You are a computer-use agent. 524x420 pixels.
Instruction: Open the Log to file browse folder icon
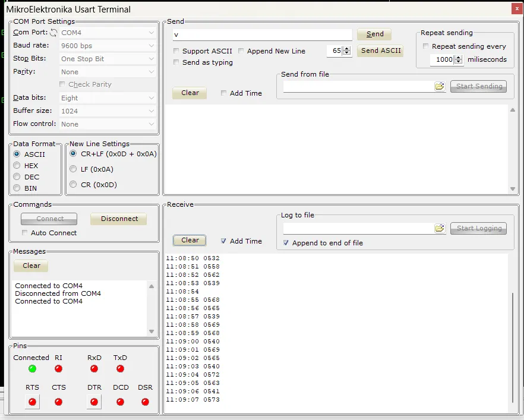tap(440, 228)
